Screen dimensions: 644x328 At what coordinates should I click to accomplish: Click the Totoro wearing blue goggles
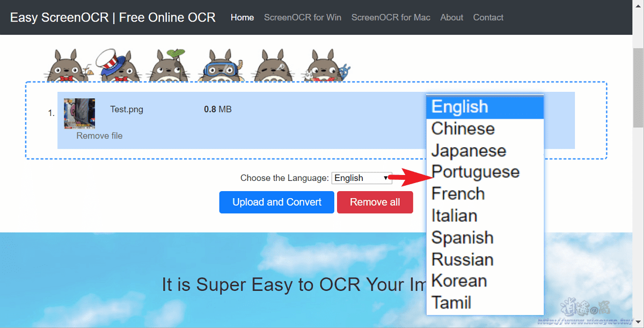(222, 64)
